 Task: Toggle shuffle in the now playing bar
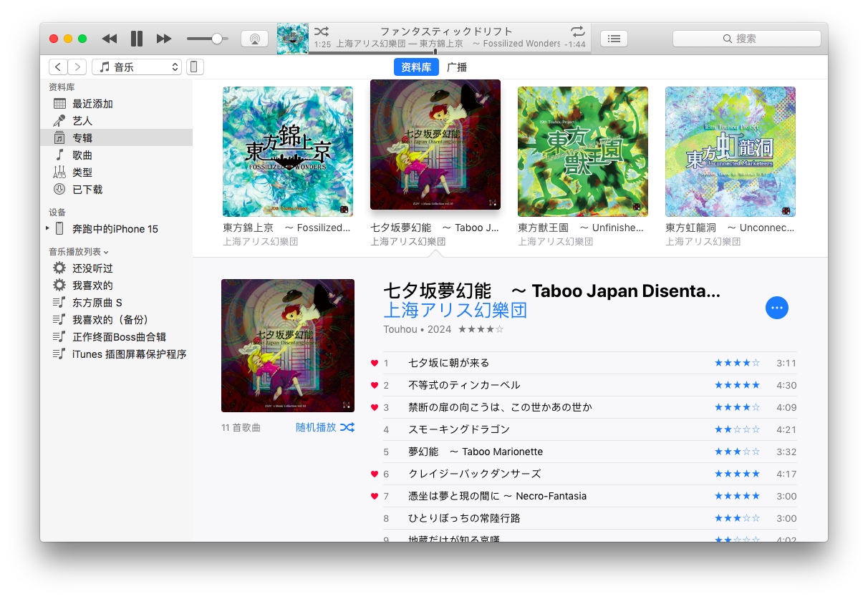click(322, 31)
